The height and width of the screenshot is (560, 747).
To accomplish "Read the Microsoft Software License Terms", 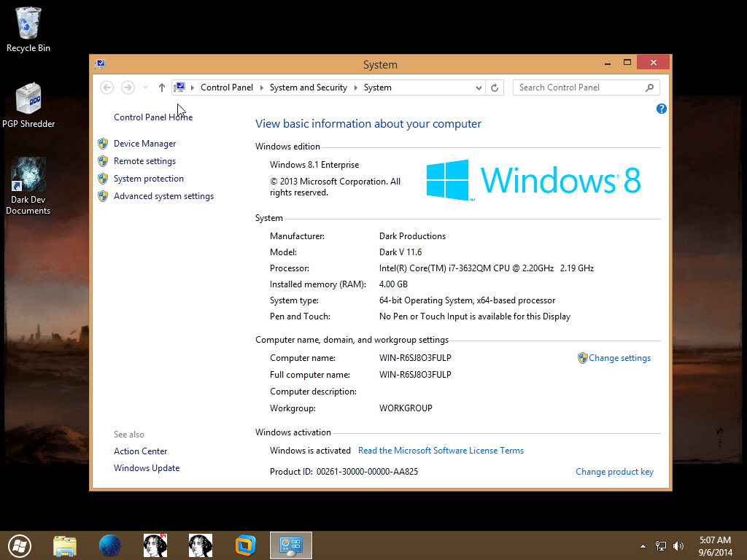I will [441, 451].
